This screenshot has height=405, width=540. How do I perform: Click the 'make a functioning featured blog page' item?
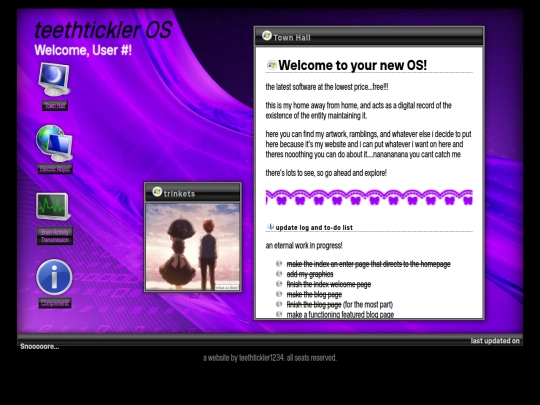coord(340,314)
